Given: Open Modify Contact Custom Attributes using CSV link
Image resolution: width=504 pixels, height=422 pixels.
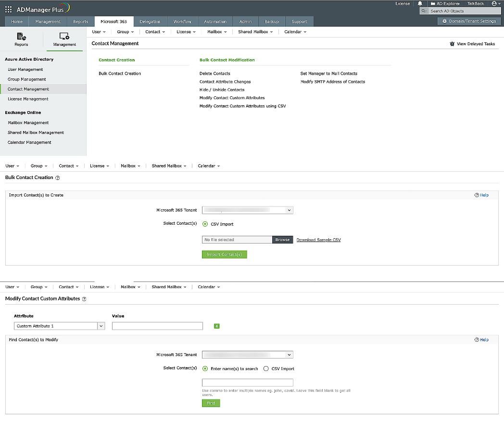Looking at the screenshot, I should (x=243, y=106).
